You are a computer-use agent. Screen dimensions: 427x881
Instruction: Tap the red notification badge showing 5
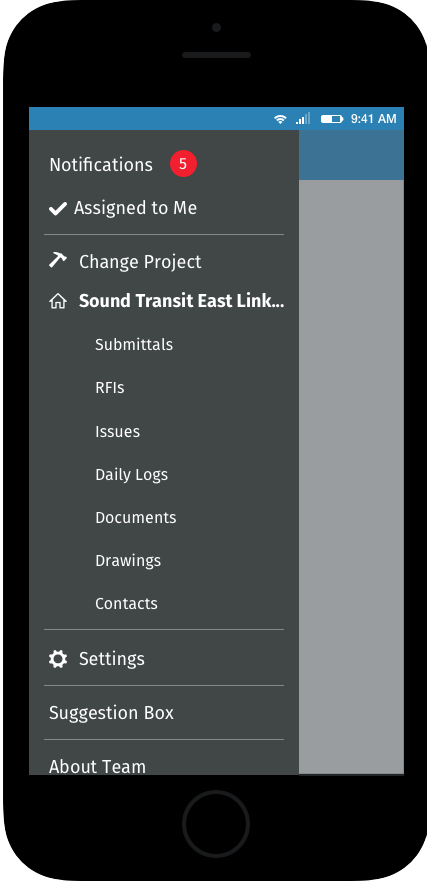click(183, 164)
